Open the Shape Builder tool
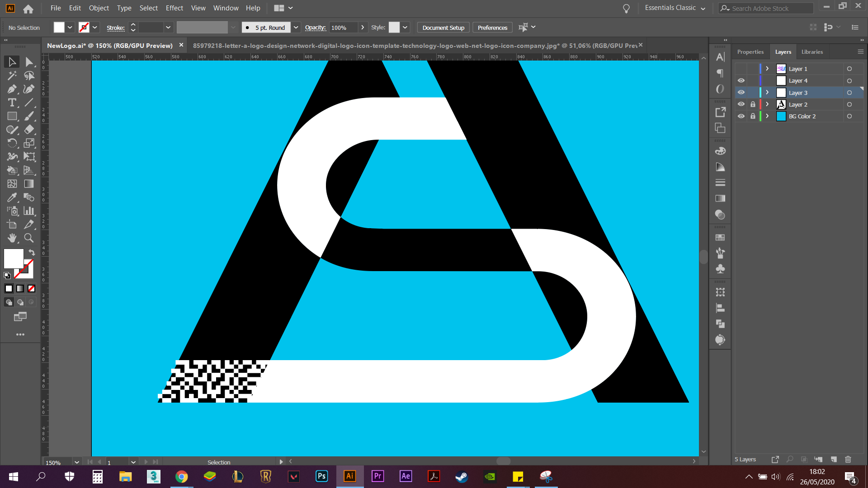This screenshot has height=488, width=868. pos(12,170)
